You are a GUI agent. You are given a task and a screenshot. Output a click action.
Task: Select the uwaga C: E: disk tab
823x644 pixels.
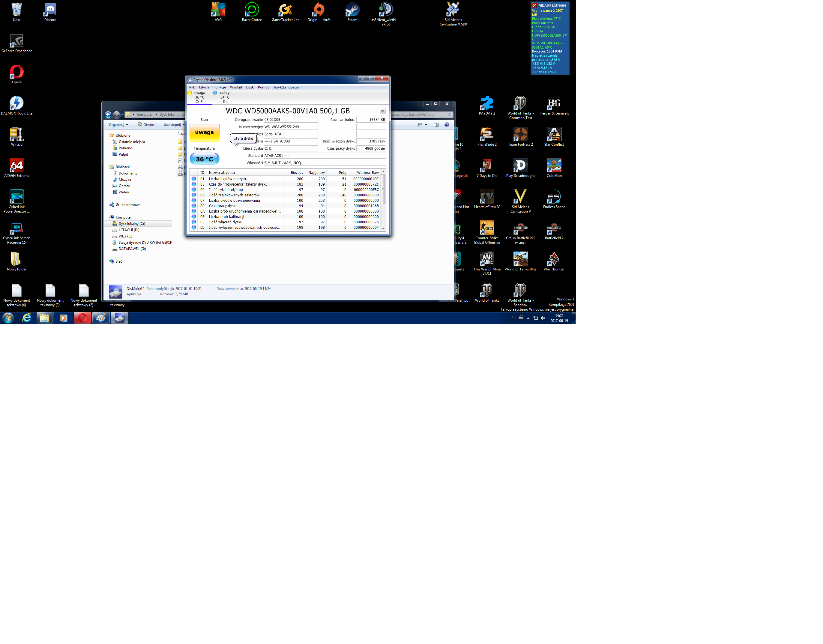(199, 97)
